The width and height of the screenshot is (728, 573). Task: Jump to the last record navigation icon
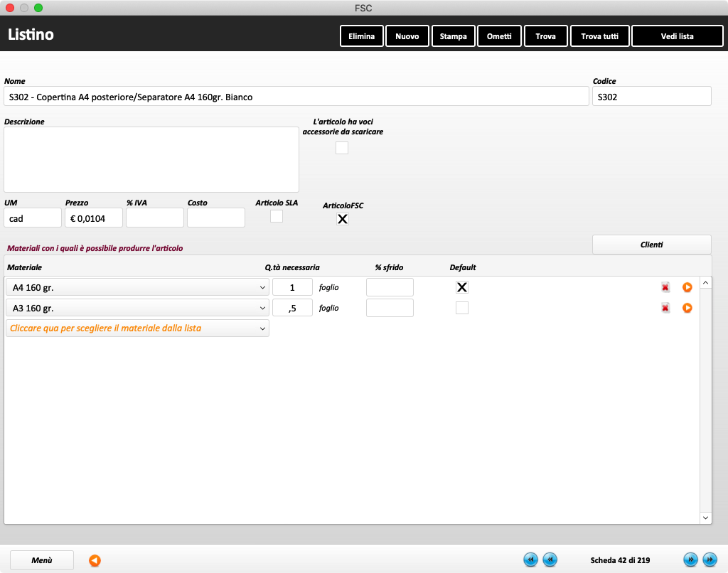click(709, 560)
